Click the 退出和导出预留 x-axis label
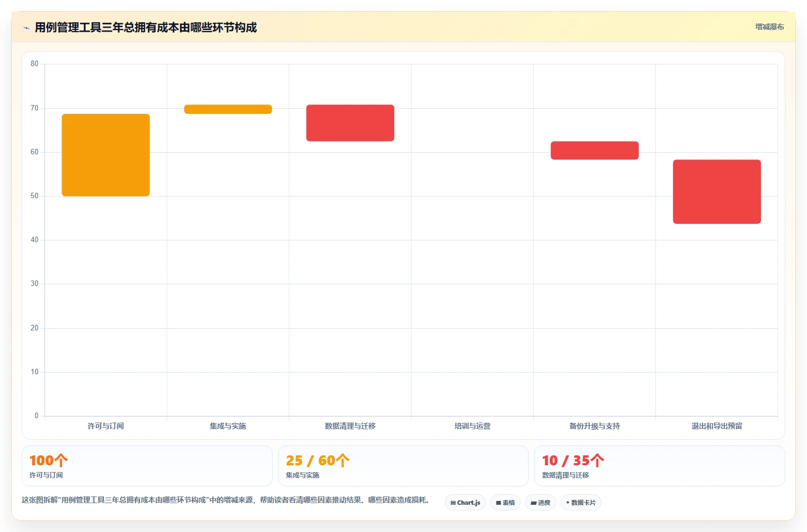 (x=716, y=426)
